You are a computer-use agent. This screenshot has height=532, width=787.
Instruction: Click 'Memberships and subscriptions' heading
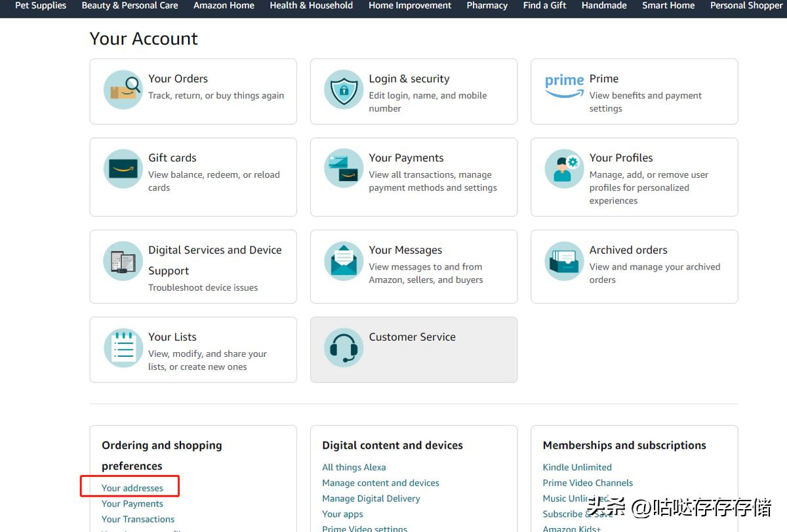tap(624, 445)
